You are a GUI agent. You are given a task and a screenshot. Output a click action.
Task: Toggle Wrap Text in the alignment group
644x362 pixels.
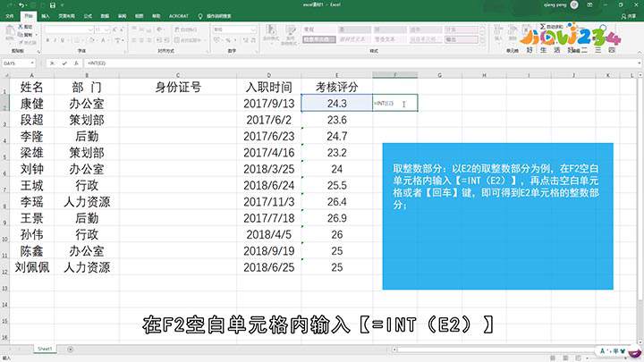[x=186, y=29]
